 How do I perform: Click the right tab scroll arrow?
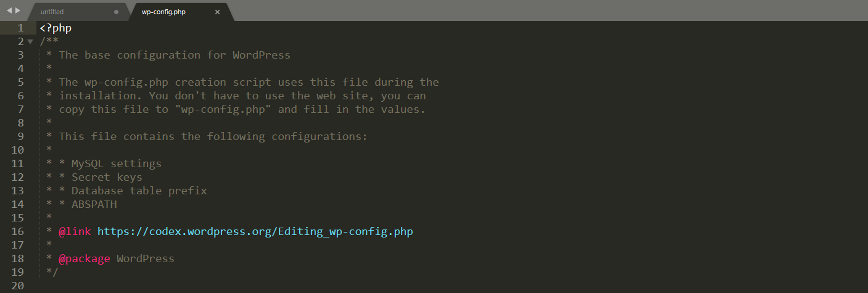18,10
